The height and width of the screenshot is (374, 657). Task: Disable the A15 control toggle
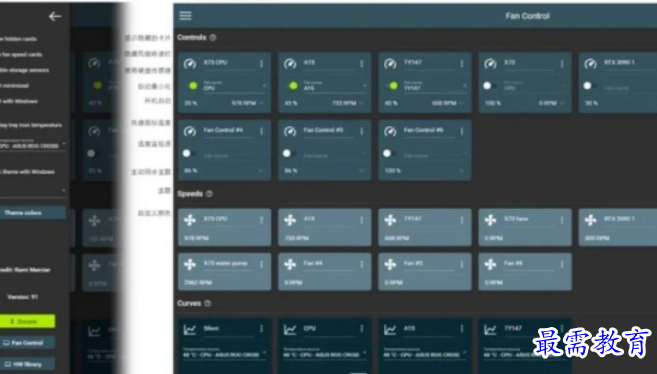coord(291,86)
